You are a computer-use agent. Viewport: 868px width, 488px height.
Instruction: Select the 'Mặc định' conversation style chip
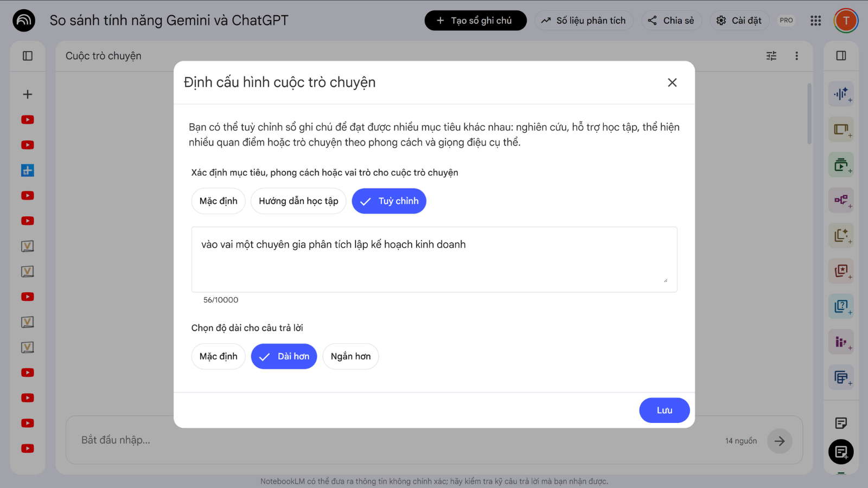pos(218,201)
